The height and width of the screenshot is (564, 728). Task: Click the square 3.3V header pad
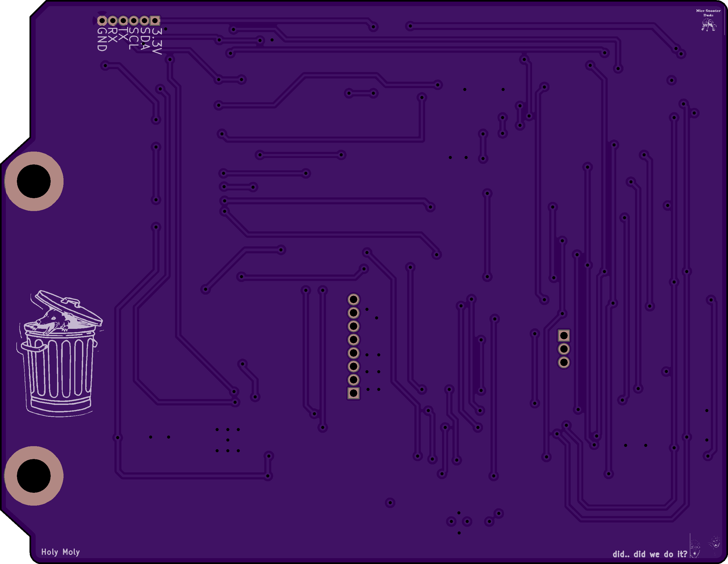pyautogui.click(x=155, y=21)
